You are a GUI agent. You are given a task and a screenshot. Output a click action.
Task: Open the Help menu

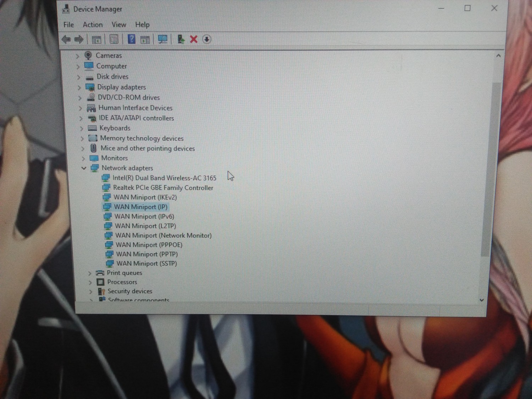click(x=142, y=25)
